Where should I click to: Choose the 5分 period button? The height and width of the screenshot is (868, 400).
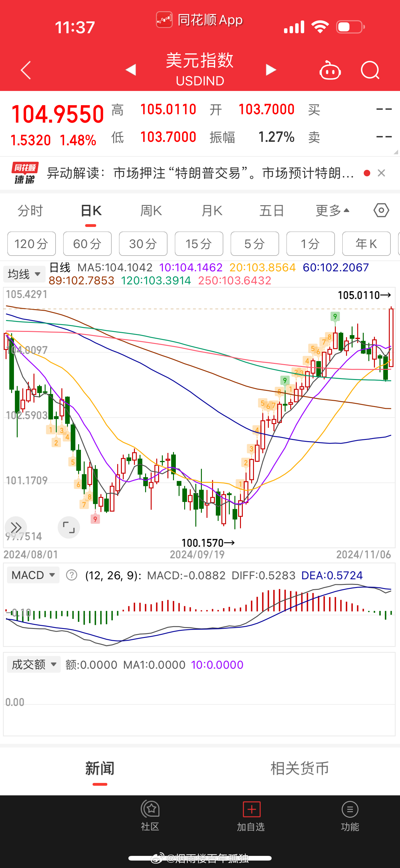click(255, 244)
